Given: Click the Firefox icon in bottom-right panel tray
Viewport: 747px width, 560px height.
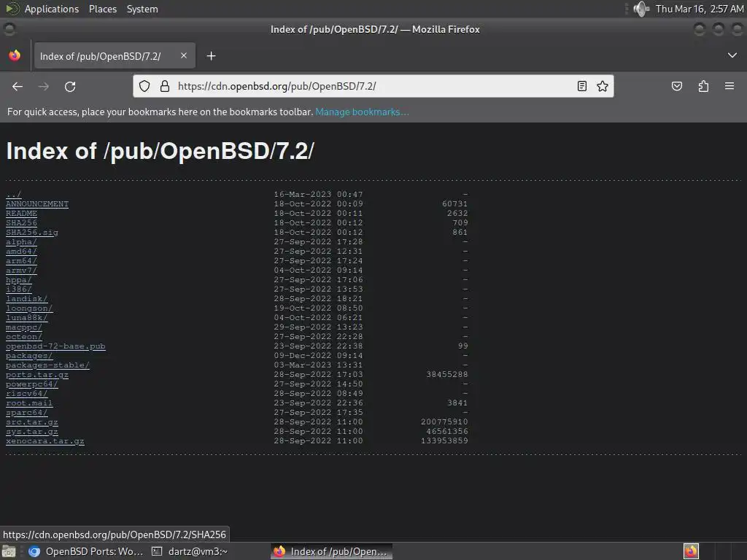Looking at the screenshot, I should (691, 551).
